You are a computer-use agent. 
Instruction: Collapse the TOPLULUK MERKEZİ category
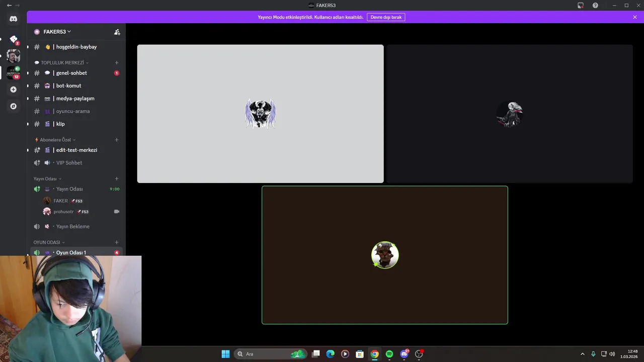pos(61,63)
